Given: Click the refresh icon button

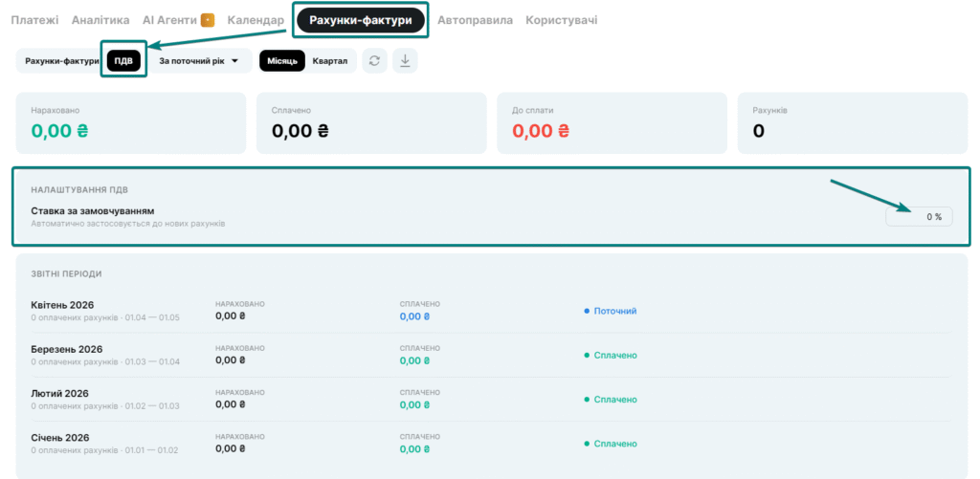Looking at the screenshot, I should [374, 61].
